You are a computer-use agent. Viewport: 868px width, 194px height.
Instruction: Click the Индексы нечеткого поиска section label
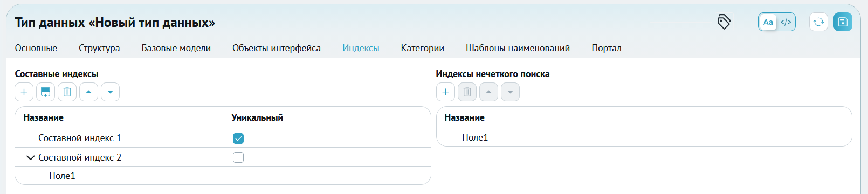click(493, 74)
